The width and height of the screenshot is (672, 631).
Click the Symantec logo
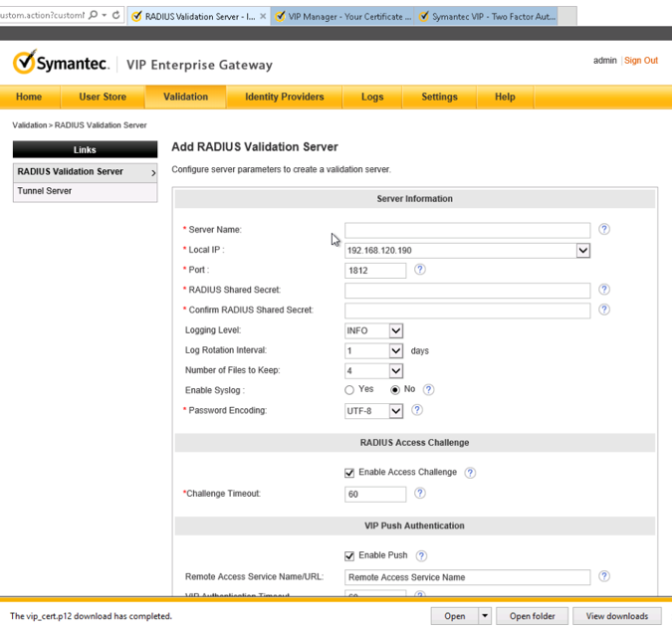point(61,63)
